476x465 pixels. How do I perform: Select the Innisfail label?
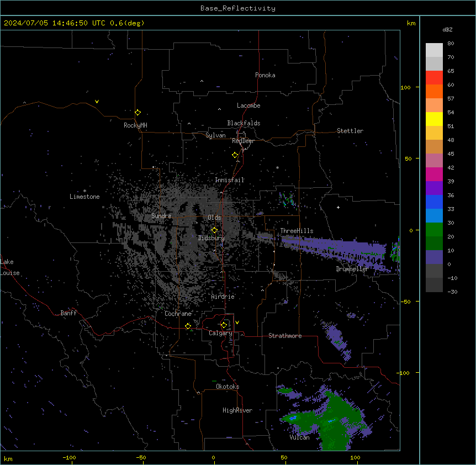point(230,180)
